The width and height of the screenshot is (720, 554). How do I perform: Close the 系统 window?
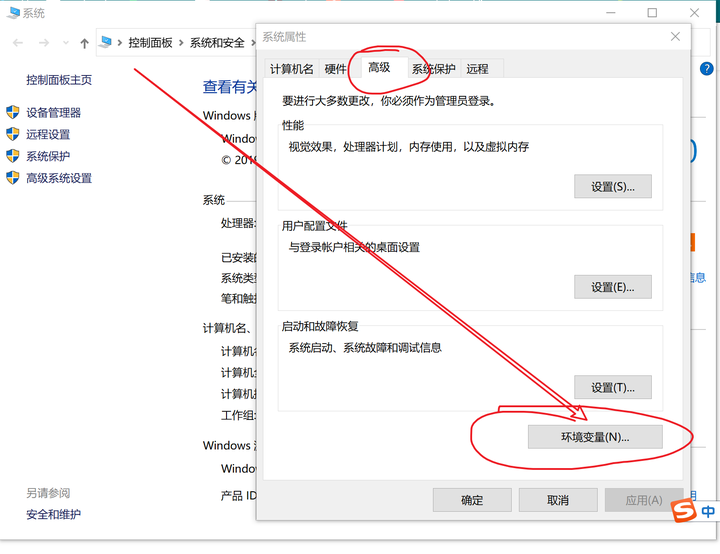[694, 12]
